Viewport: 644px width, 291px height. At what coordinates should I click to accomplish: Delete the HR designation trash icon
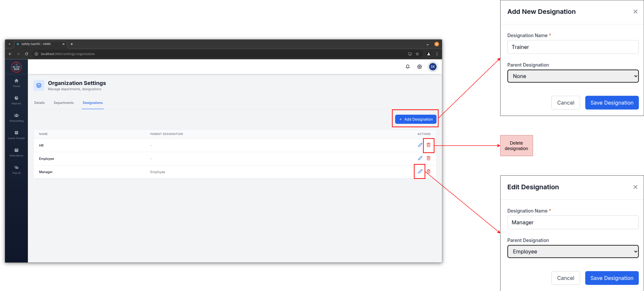428,145
